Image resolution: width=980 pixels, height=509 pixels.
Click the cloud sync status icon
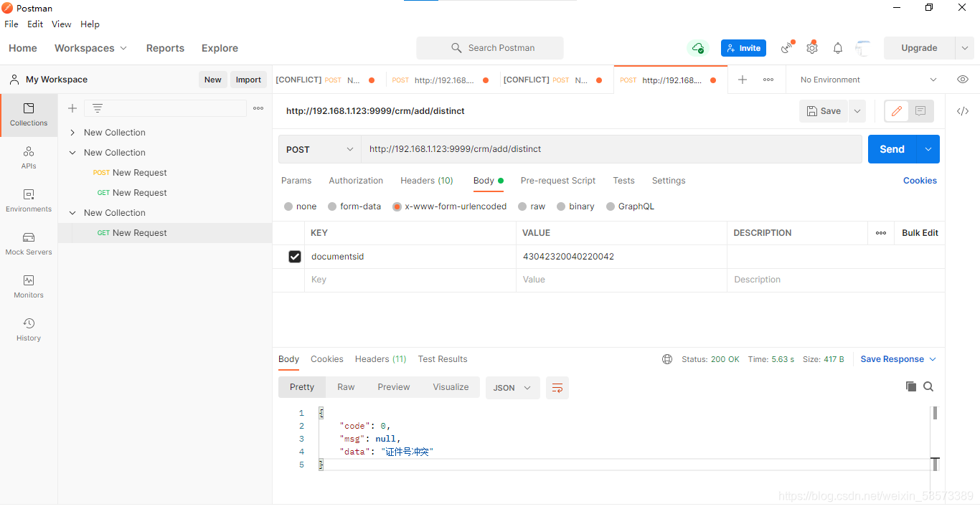click(697, 48)
